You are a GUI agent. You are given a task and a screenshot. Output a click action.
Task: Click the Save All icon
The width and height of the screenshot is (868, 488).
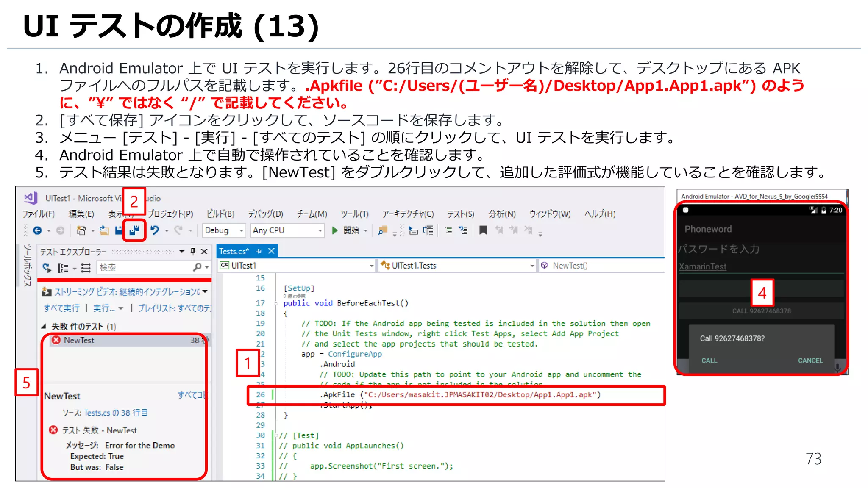[x=134, y=230]
